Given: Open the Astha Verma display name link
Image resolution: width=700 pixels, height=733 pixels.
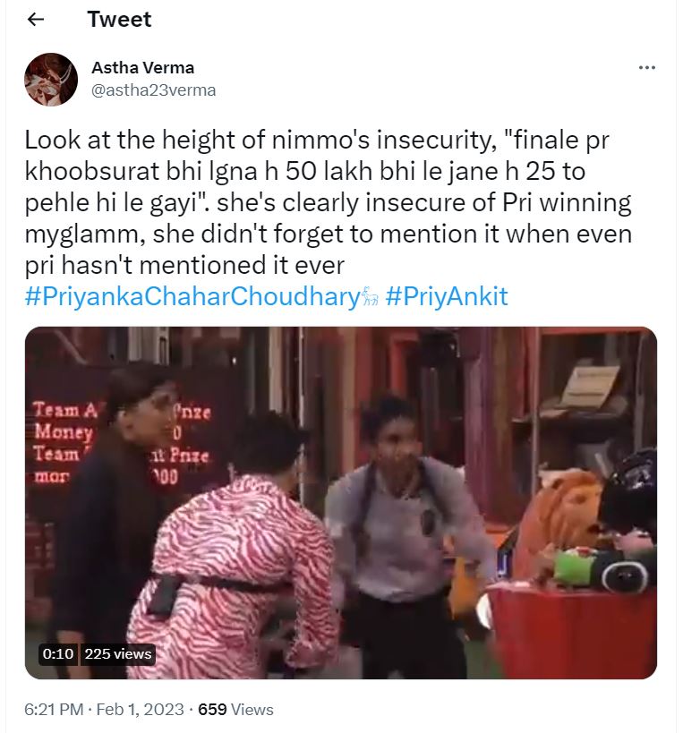Looking at the screenshot, I should coord(142,68).
